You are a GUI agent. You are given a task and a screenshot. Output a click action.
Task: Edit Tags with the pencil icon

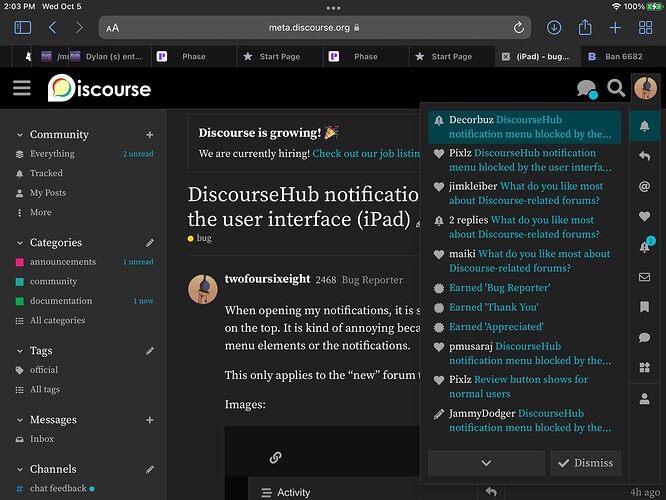[150, 351]
